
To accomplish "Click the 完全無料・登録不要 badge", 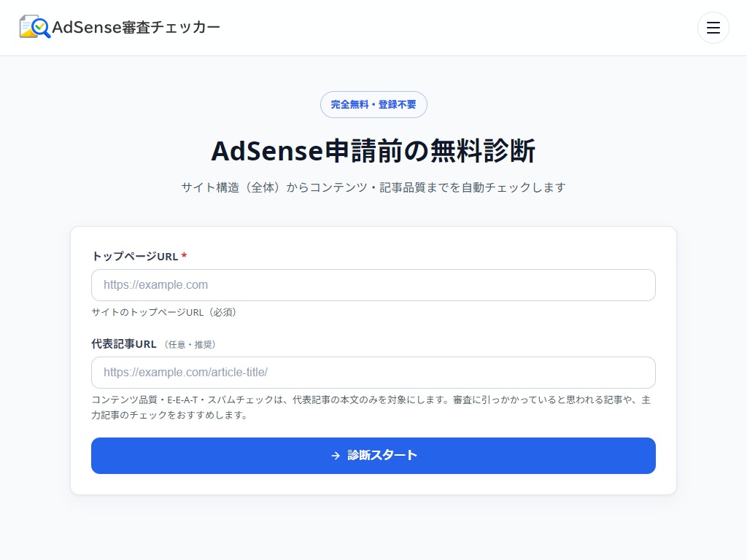I will pyautogui.click(x=373, y=105).
